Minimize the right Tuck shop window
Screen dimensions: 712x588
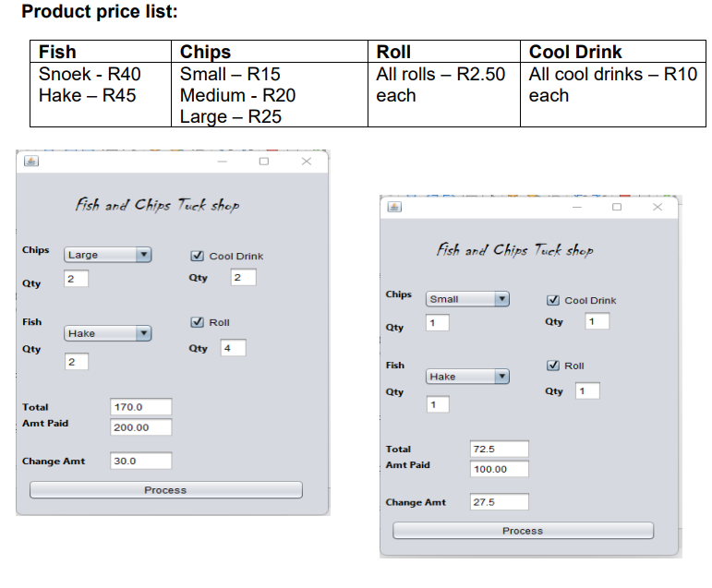click(x=577, y=207)
